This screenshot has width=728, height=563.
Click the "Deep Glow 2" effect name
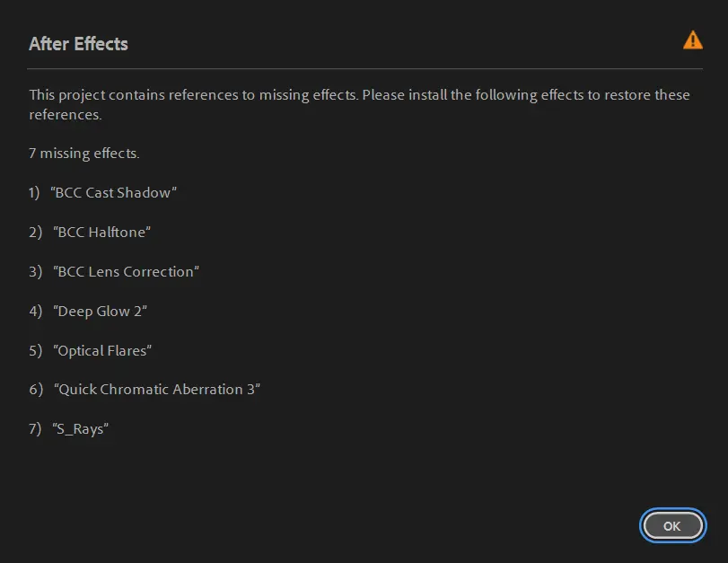pyautogui.click(x=101, y=312)
